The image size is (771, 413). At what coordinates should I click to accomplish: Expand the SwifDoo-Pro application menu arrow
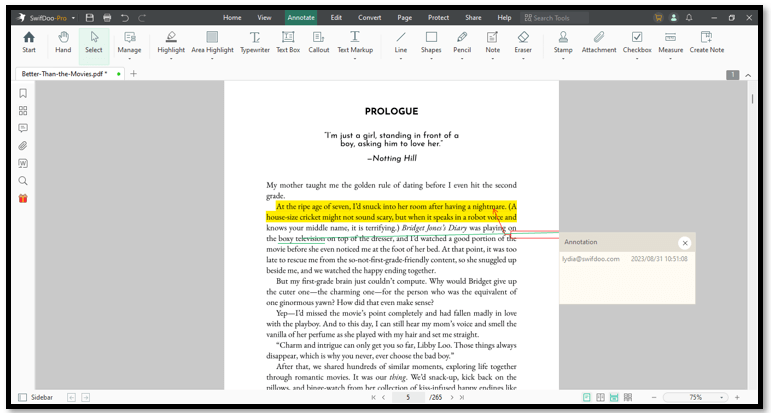[73, 18]
